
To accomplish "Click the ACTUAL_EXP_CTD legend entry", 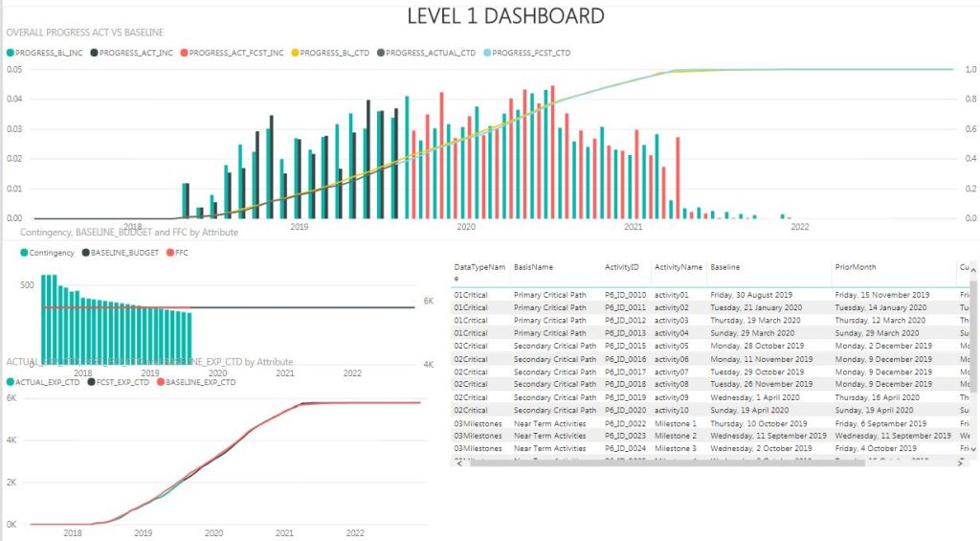I will tap(43, 382).
